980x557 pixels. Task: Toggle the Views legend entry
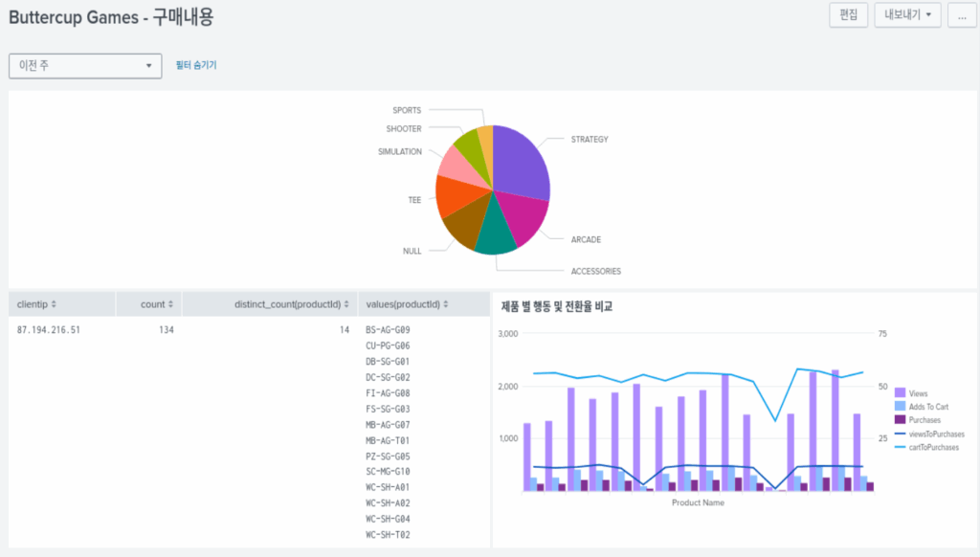click(911, 393)
